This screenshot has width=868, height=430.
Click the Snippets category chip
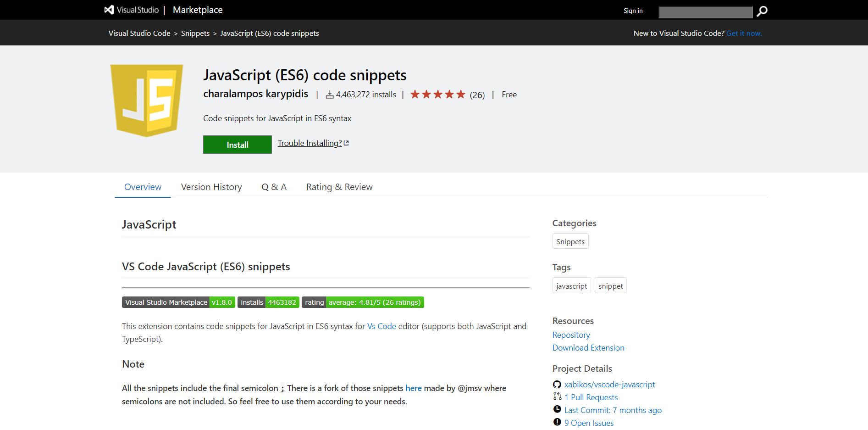click(570, 241)
